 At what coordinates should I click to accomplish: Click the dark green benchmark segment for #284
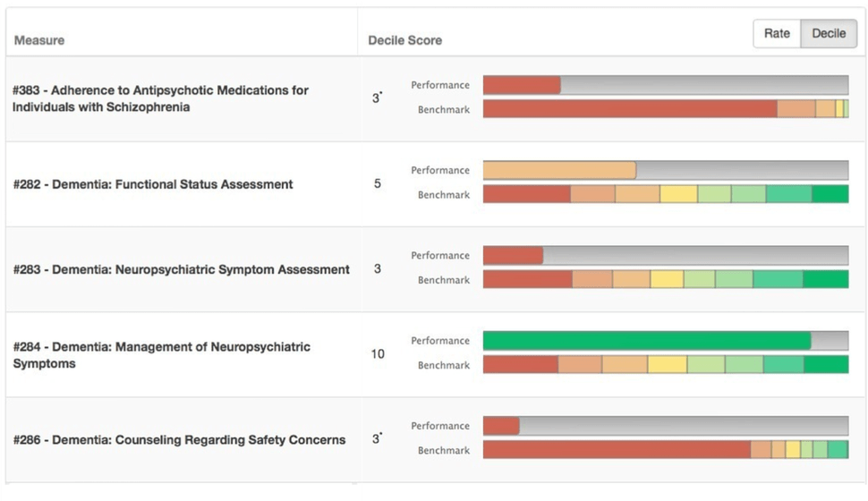pyautogui.click(x=825, y=365)
